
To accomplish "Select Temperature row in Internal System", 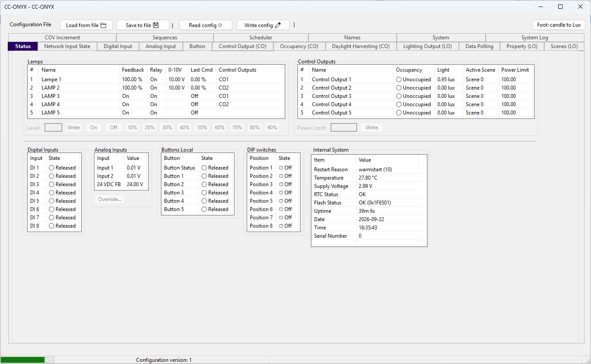I will (369, 178).
